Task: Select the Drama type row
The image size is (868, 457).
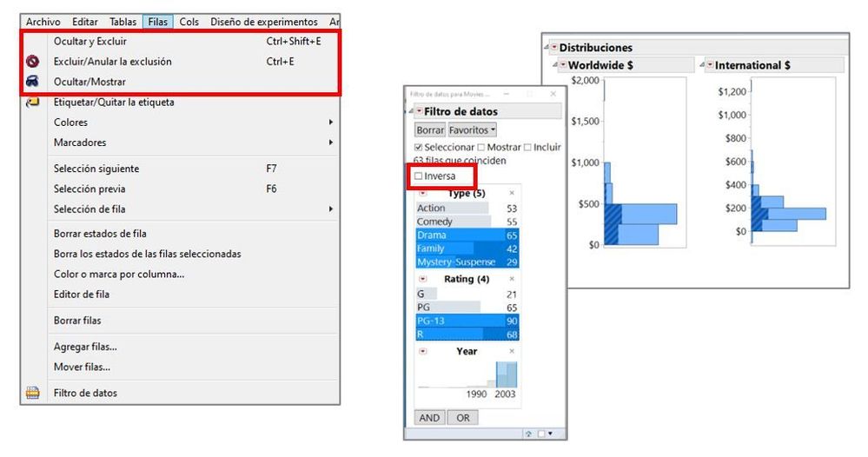Action: coord(467,235)
